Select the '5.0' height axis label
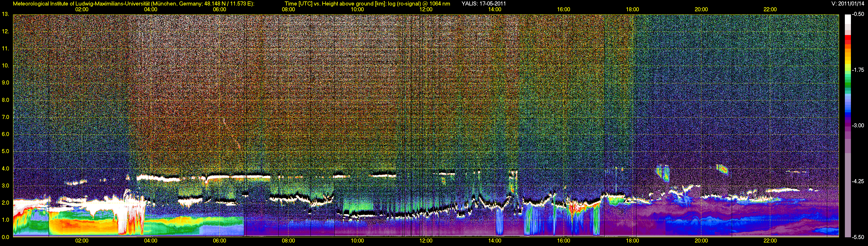This screenshot has width=868, height=246. pyautogui.click(x=5, y=151)
